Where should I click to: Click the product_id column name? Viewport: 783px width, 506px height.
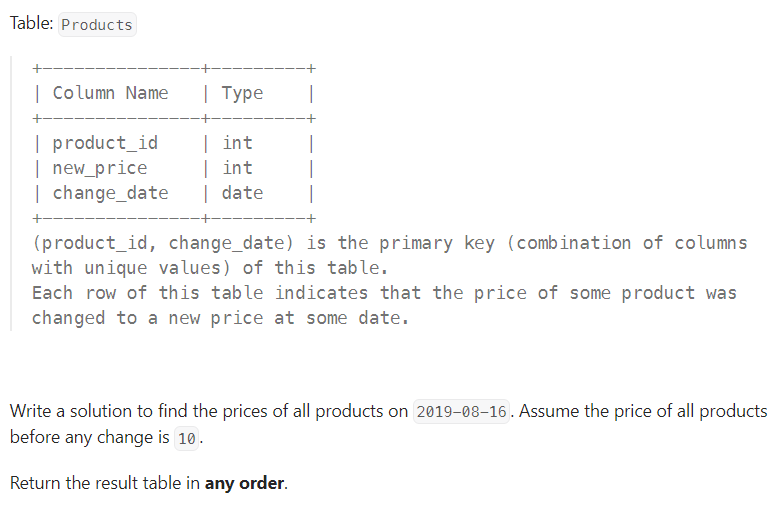point(105,143)
